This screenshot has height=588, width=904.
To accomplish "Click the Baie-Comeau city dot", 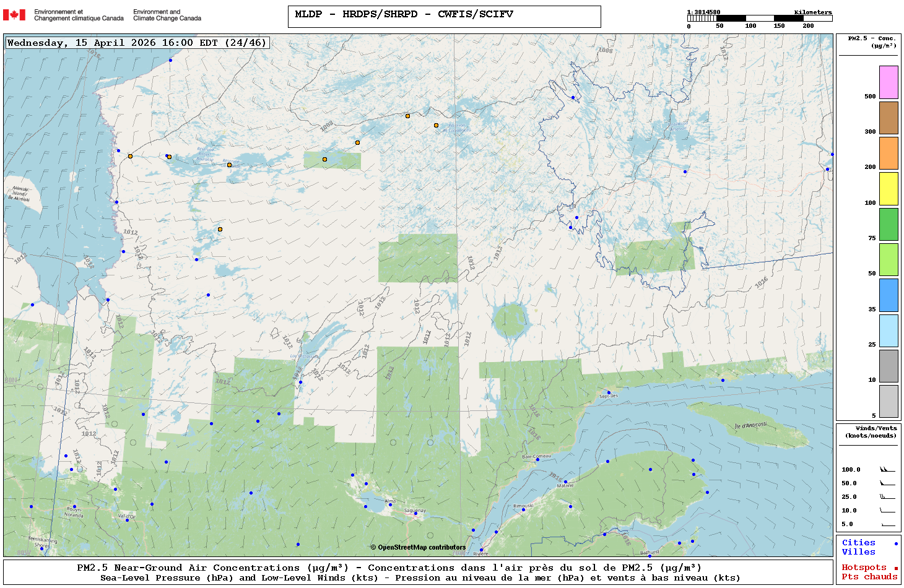I will click(537, 460).
